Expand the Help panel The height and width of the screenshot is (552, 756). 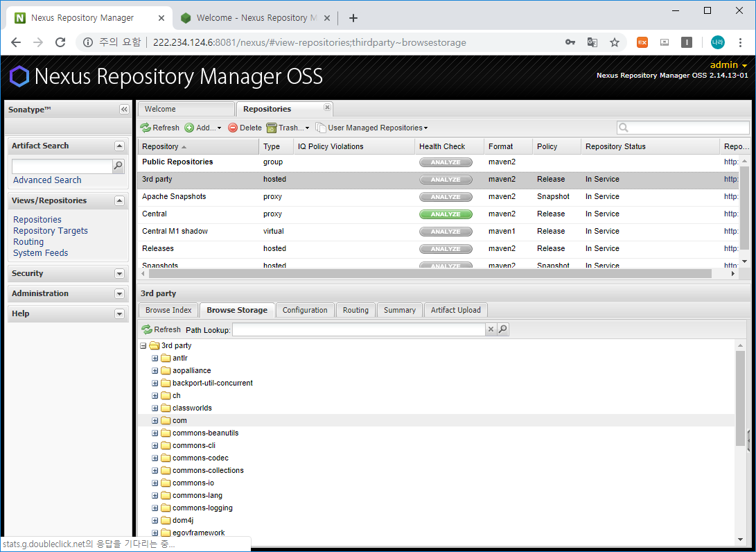(120, 314)
